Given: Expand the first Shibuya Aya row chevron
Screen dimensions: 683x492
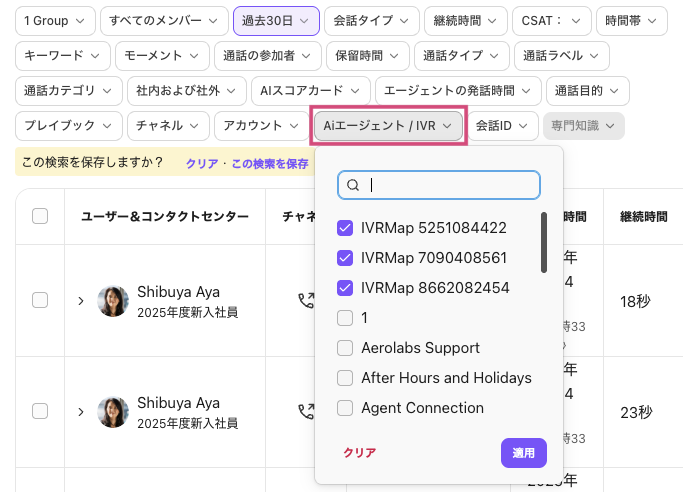Looking at the screenshot, I should click(81, 301).
